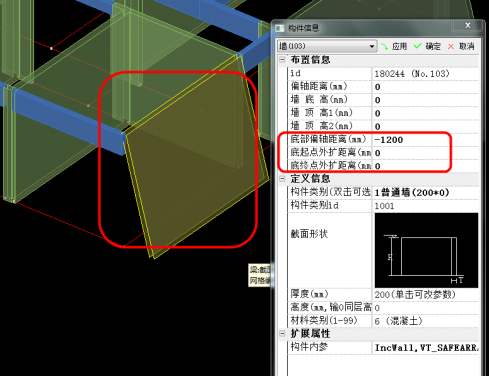Close the 构件信息 dialog
The width and height of the screenshot is (489, 376).
point(468,25)
